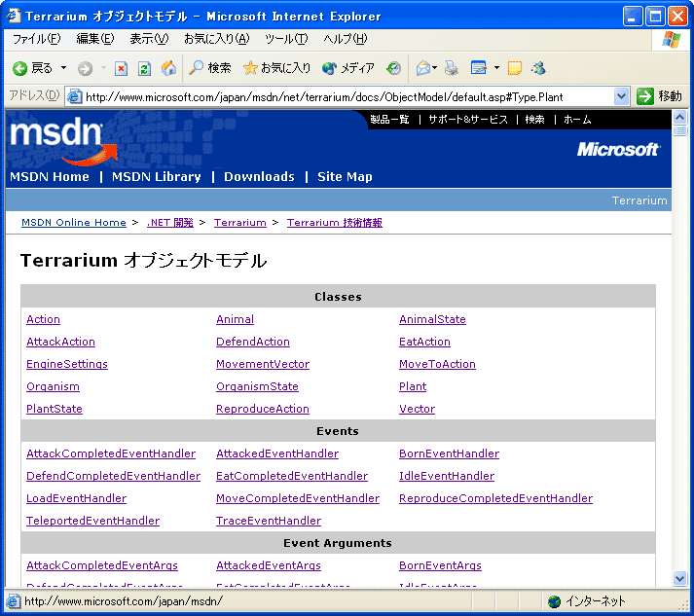Open Site Map link
Viewport: 694px width, 616px height.
[x=345, y=176]
